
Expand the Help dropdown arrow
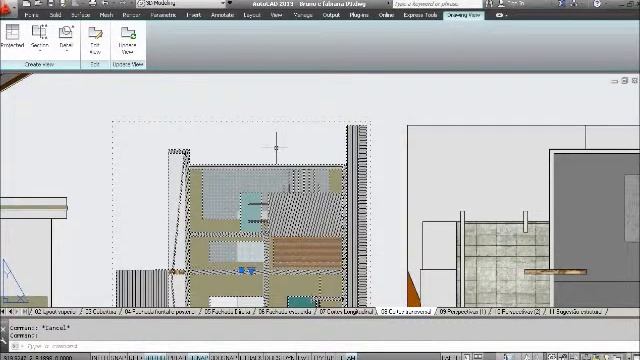pos(605,4)
